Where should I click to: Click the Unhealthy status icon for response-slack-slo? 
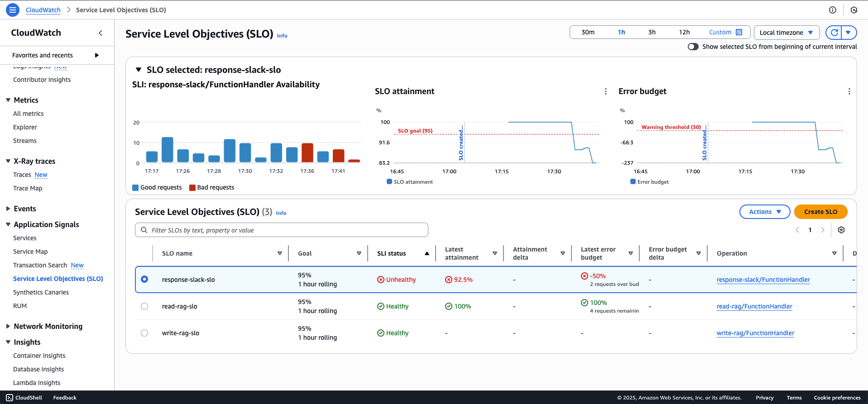pyautogui.click(x=380, y=280)
